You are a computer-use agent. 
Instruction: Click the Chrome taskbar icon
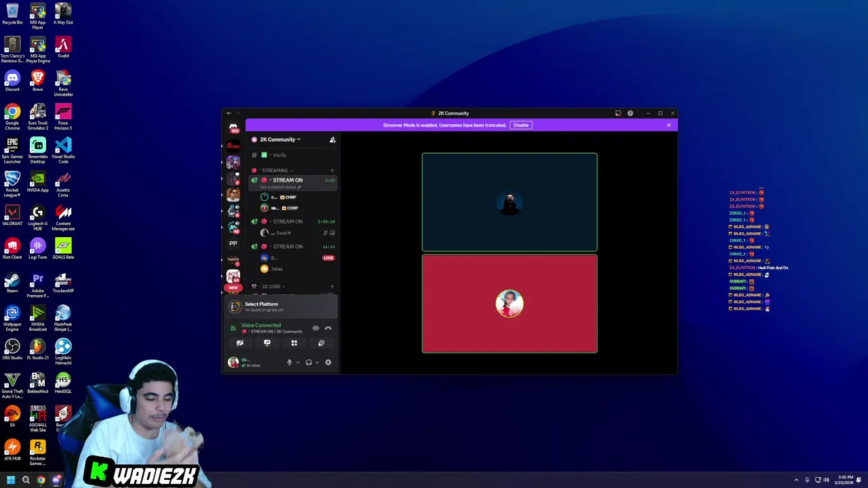click(41, 481)
